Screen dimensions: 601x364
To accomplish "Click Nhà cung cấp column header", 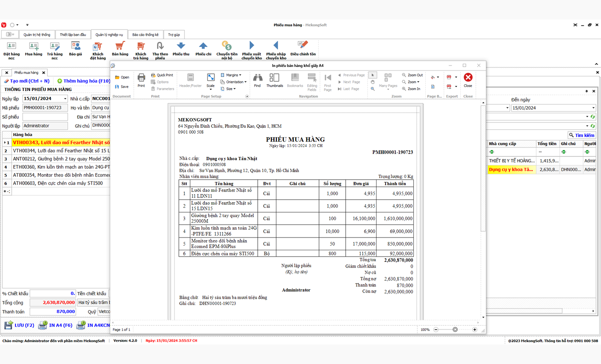I will (x=511, y=144).
